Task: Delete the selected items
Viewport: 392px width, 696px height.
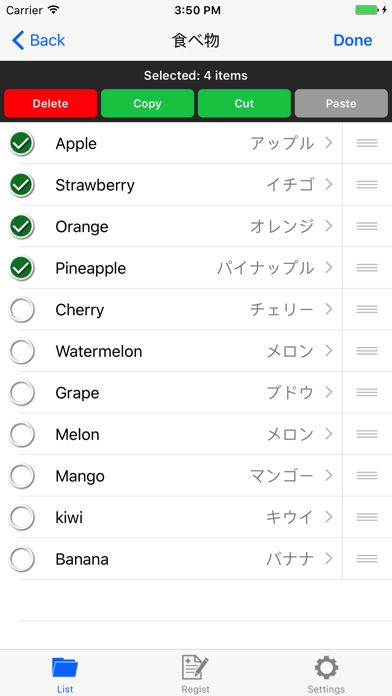Action: tap(51, 103)
